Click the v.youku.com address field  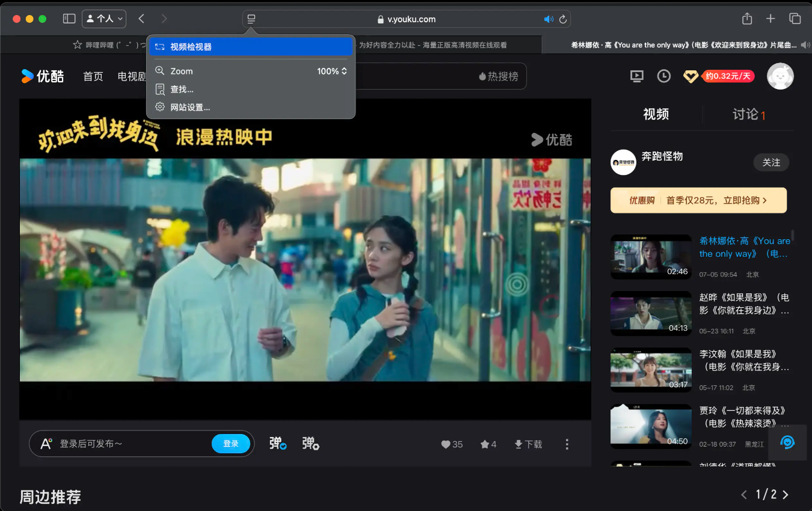(x=406, y=19)
